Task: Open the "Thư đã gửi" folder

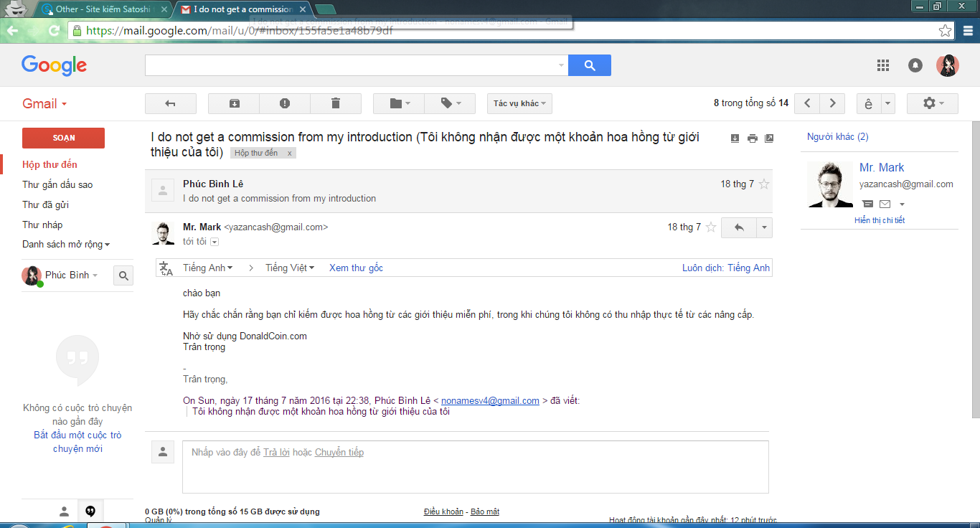Action: [45, 204]
